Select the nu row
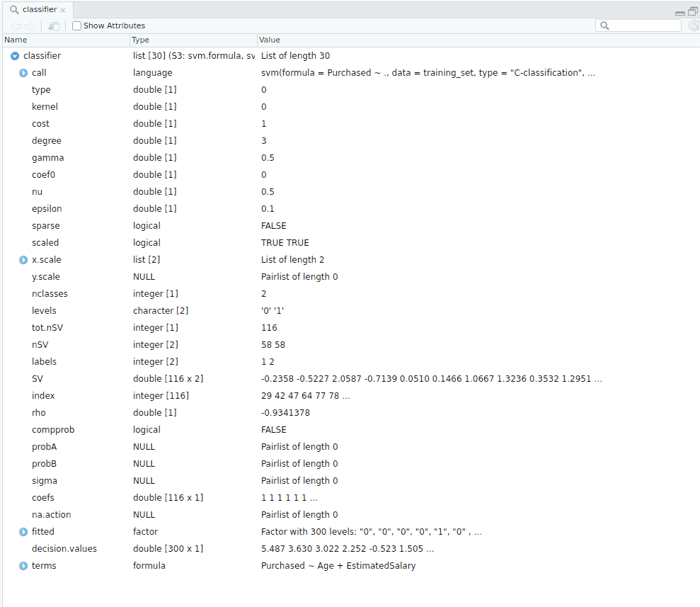The image size is (700, 607). click(x=351, y=192)
